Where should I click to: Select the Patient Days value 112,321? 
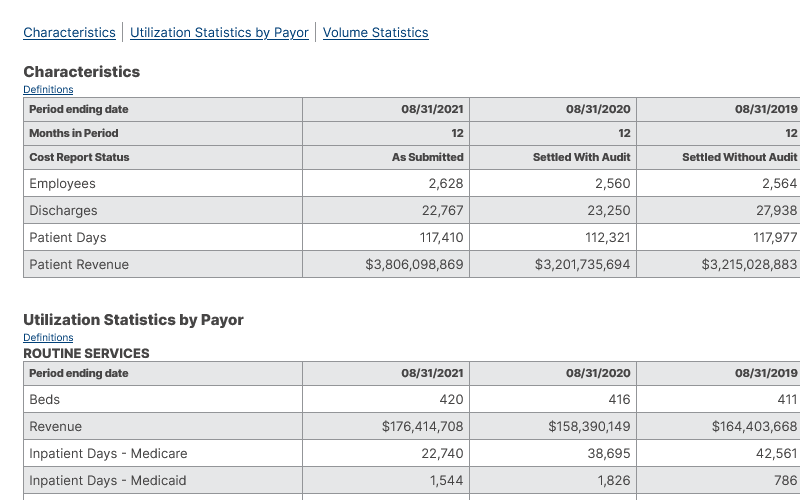[x=608, y=238]
